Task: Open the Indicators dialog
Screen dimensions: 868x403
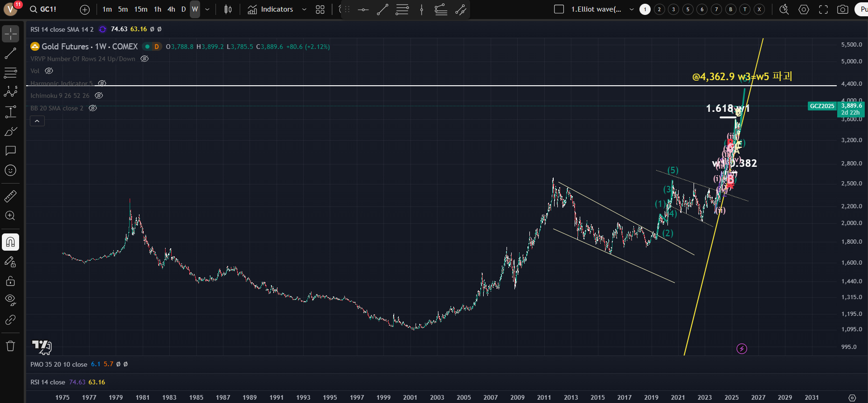Action: (271, 9)
